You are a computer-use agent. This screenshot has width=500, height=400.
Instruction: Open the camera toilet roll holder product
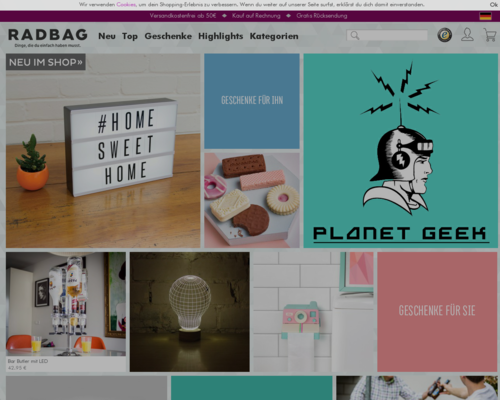pos(313,312)
